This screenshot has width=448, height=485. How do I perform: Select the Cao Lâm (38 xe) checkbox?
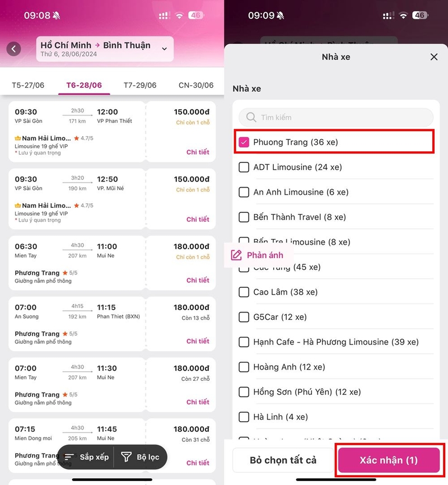[x=244, y=292]
